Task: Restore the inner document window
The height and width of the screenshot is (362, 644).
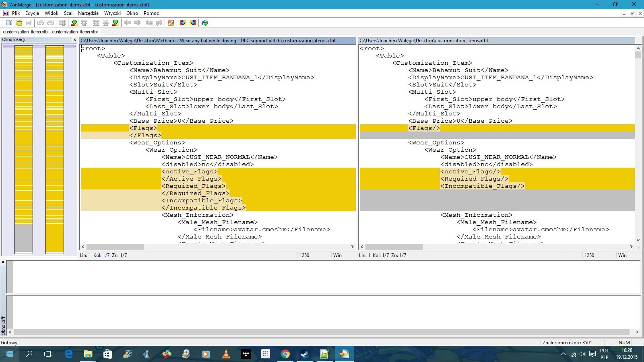Action: pos(632,13)
